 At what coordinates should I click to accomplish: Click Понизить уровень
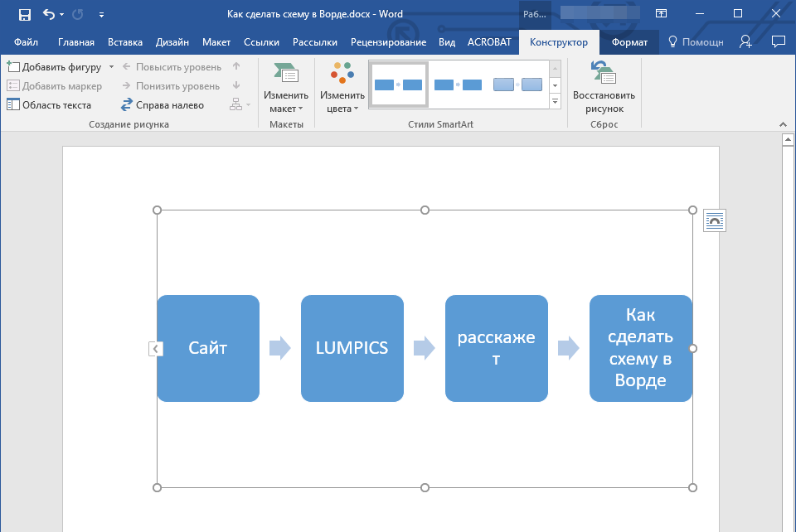click(x=171, y=86)
